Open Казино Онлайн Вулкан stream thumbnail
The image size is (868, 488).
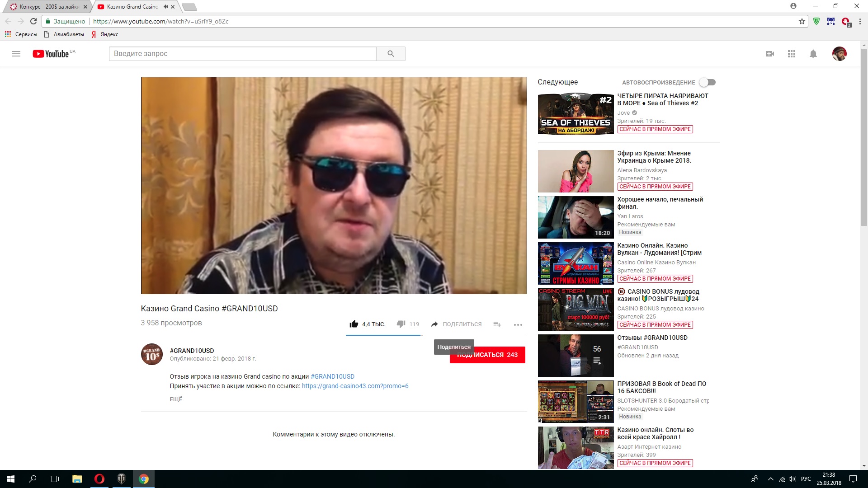[576, 263]
